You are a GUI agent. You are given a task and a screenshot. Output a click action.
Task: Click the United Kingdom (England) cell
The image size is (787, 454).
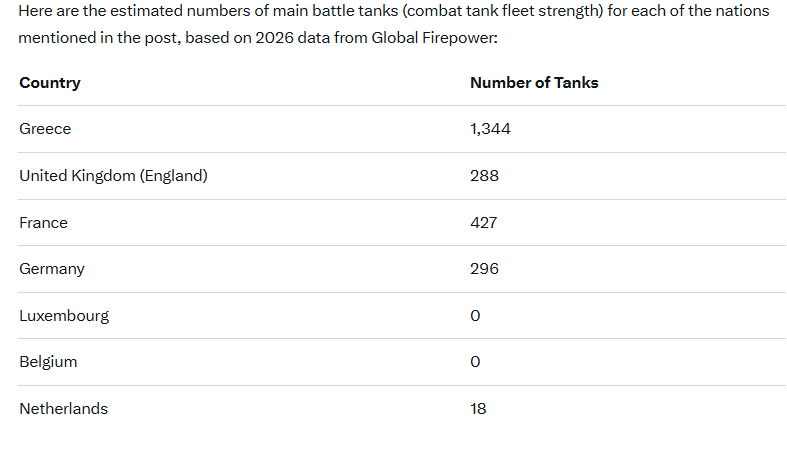pyautogui.click(x=113, y=176)
